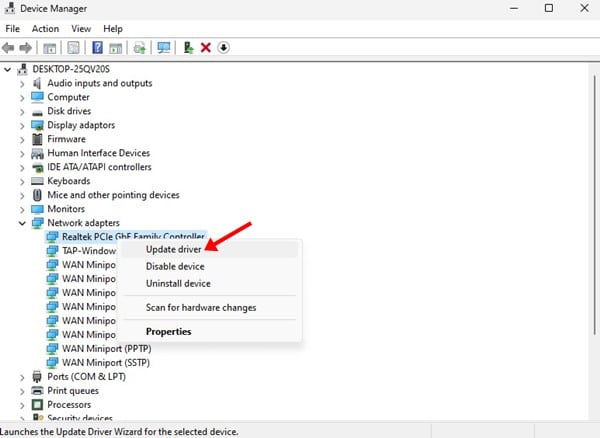Choose Update driver from context menu
Viewport: 600px width, 438px height.
(209, 249)
